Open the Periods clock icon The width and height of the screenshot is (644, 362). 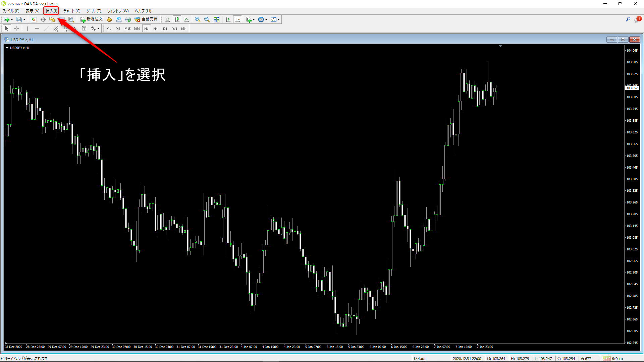coord(261,19)
